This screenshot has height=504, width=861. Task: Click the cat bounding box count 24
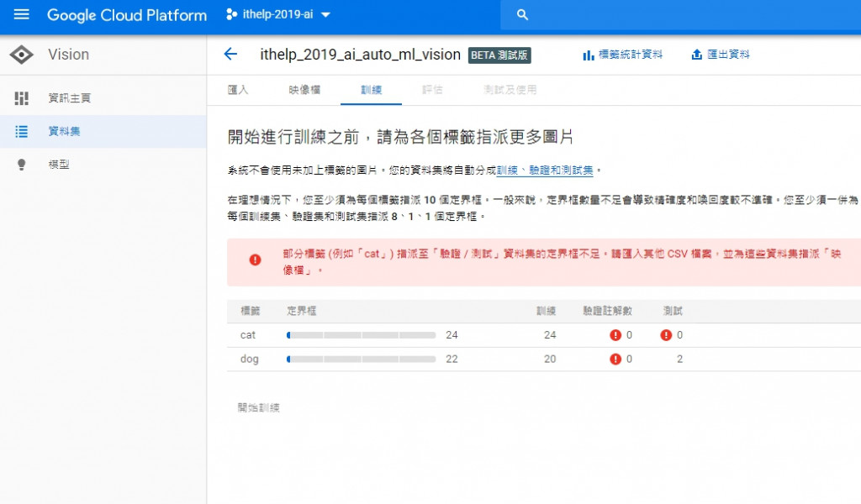(x=452, y=335)
